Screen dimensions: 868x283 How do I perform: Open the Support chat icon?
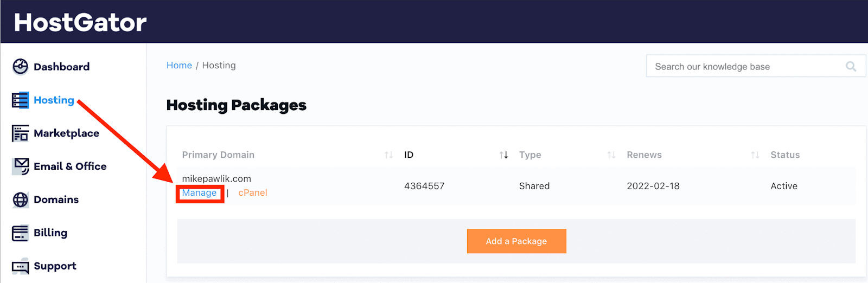20,267
